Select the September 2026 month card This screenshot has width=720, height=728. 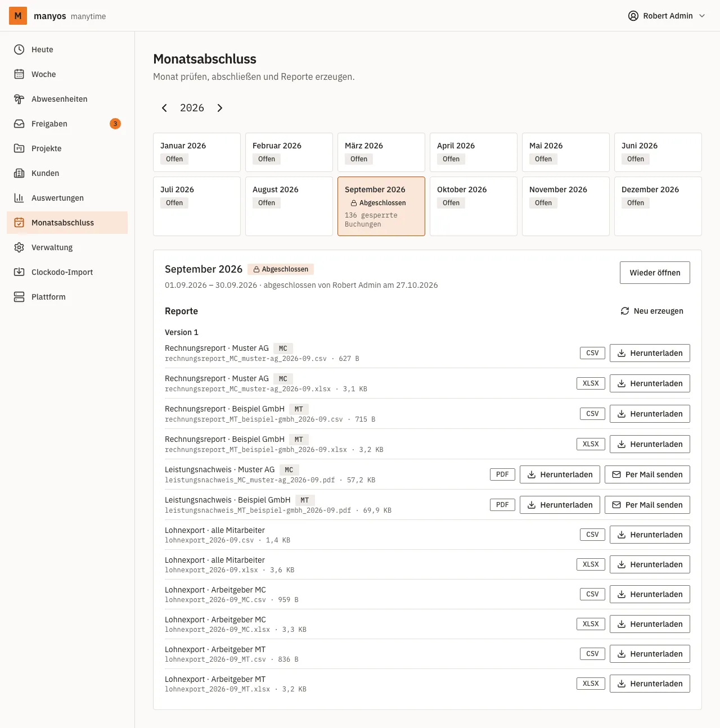381,206
